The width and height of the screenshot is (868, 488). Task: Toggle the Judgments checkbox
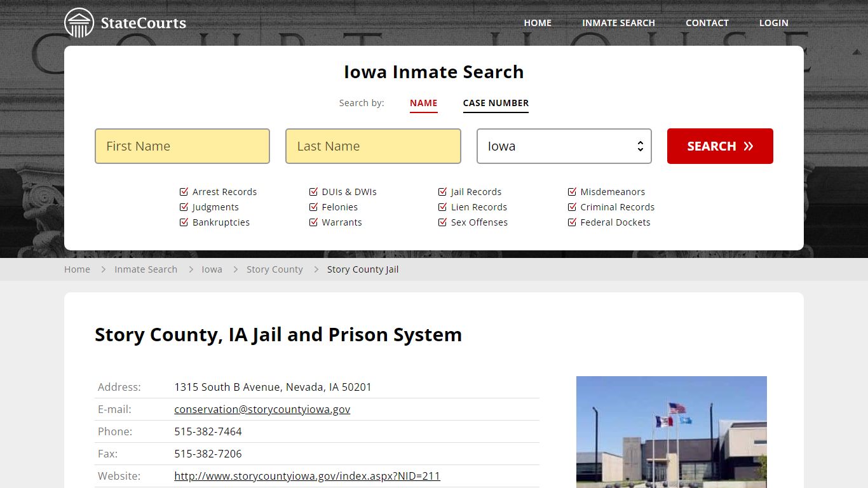184,207
